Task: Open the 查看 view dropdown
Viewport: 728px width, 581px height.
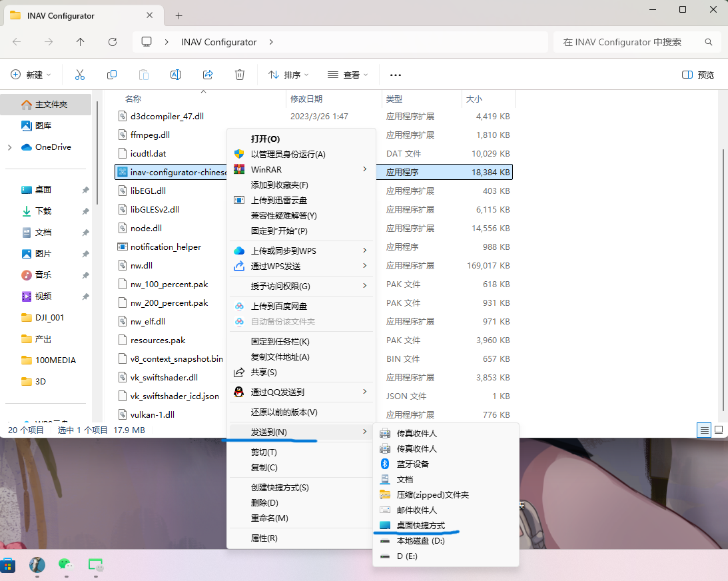Action: point(348,75)
